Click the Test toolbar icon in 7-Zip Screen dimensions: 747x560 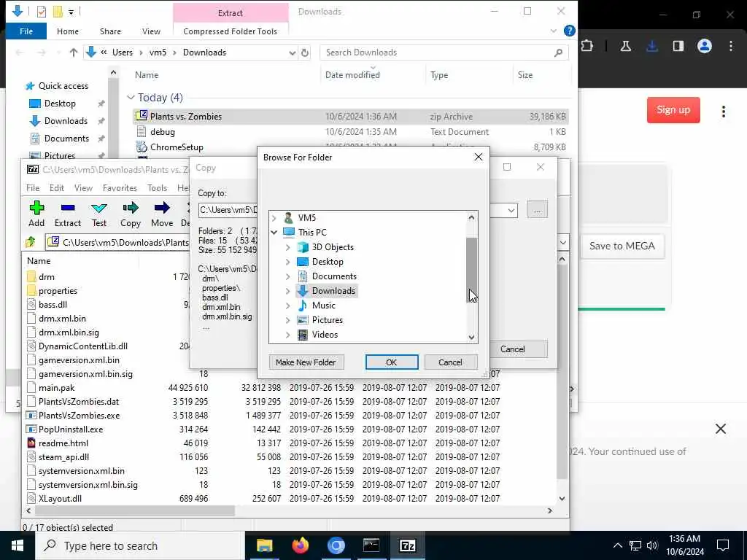99,208
